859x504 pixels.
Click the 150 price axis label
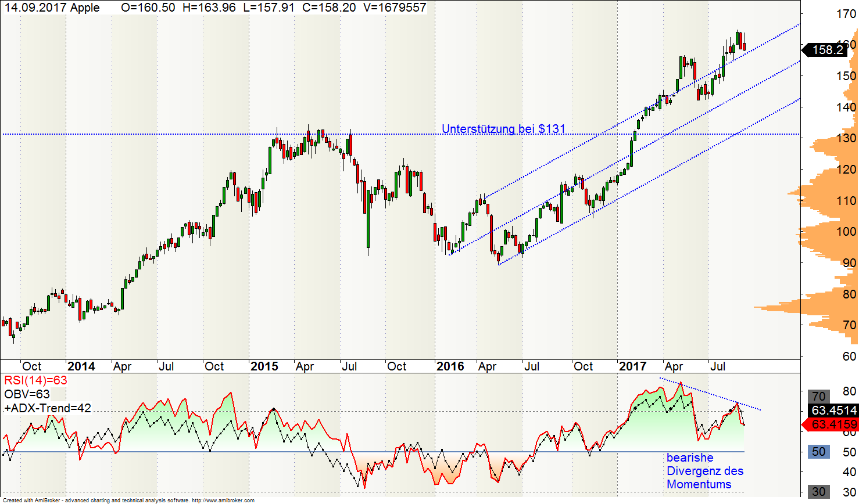click(846, 75)
